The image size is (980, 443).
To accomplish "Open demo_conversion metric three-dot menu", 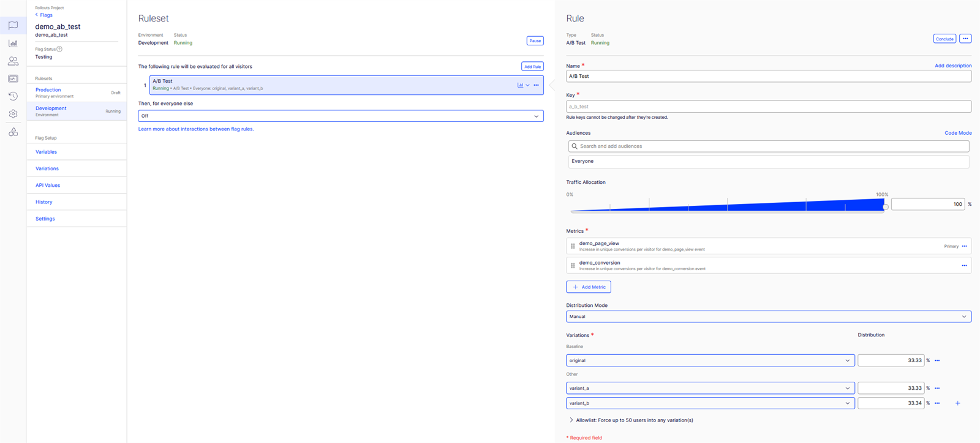I will click(x=964, y=265).
